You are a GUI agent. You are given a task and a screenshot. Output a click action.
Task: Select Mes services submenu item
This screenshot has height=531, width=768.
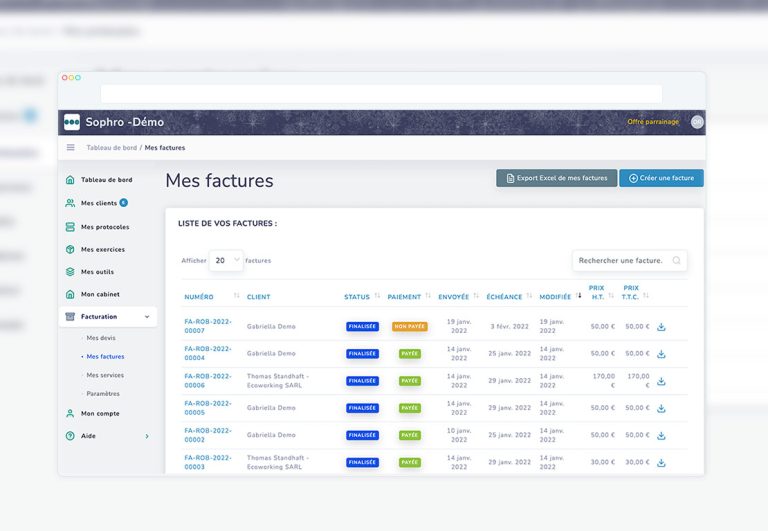105,375
